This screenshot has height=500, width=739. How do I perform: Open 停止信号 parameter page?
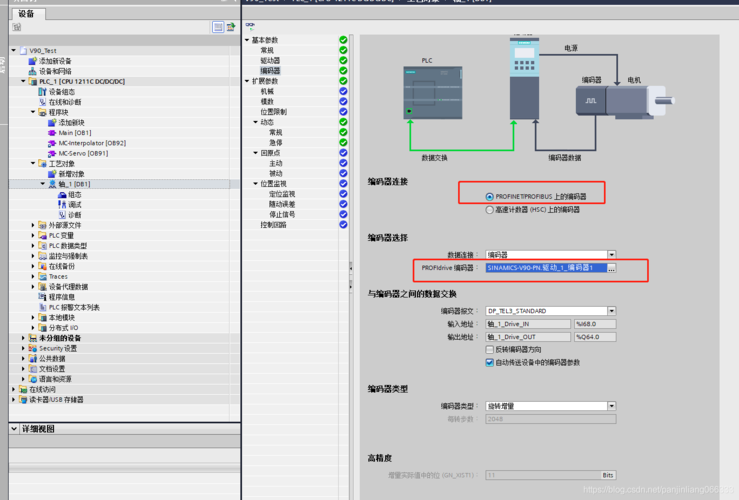point(282,214)
